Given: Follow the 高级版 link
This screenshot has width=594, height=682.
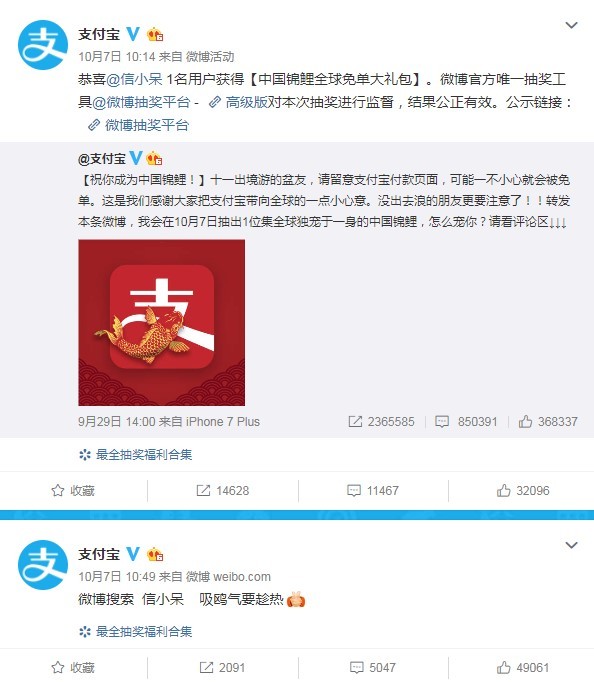Looking at the screenshot, I should [238, 102].
